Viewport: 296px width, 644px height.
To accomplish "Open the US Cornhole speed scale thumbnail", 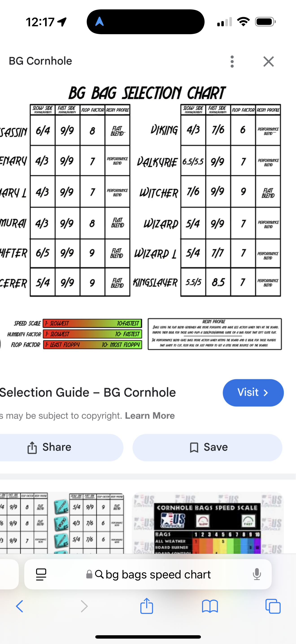I will point(208,523).
